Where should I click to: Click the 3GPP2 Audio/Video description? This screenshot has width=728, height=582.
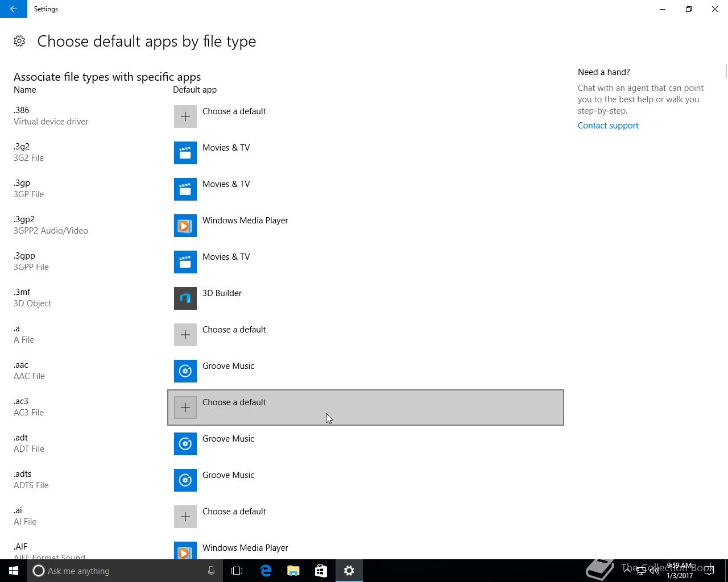[x=51, y=231]
